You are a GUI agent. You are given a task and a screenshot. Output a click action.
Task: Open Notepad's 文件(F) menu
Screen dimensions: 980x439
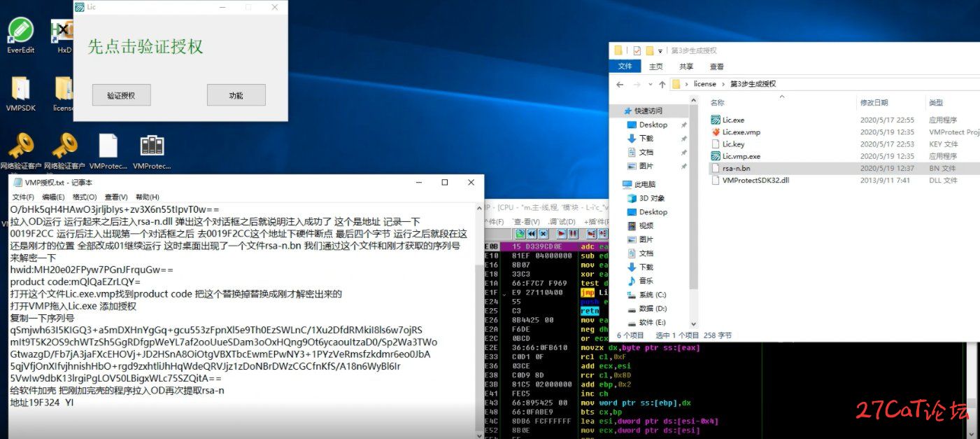click(x=23, y=197)
